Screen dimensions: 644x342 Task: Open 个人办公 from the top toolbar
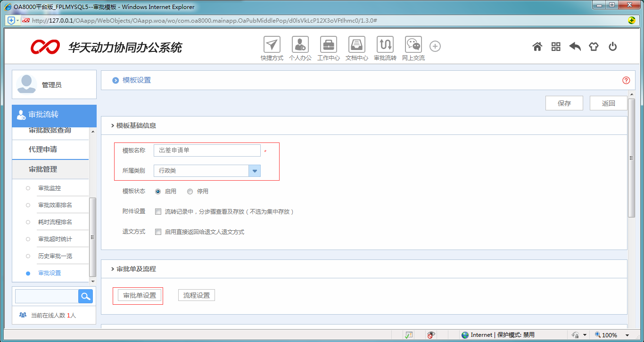click(300, 46)
